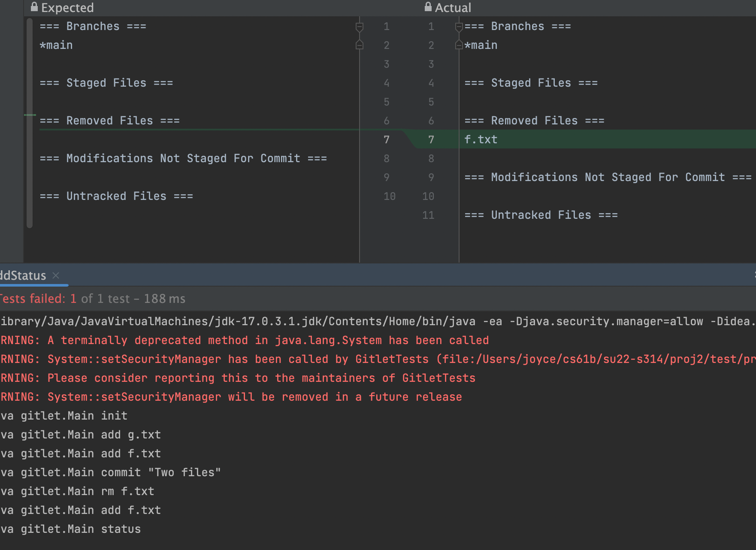Image resolution: width=756 pixels, height=550 pixels.
Task: Click the highlighted f.txt line in Actual
Action: (481, 139)
